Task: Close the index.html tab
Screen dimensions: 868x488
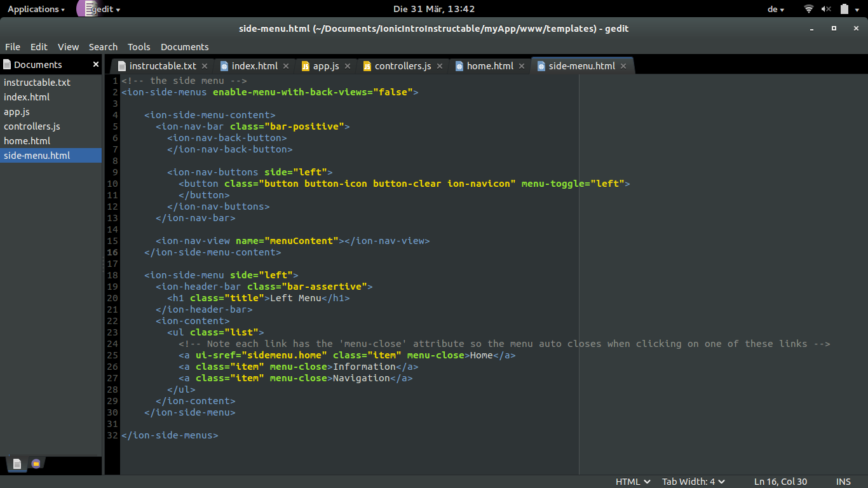Action: tap(286, 66)
